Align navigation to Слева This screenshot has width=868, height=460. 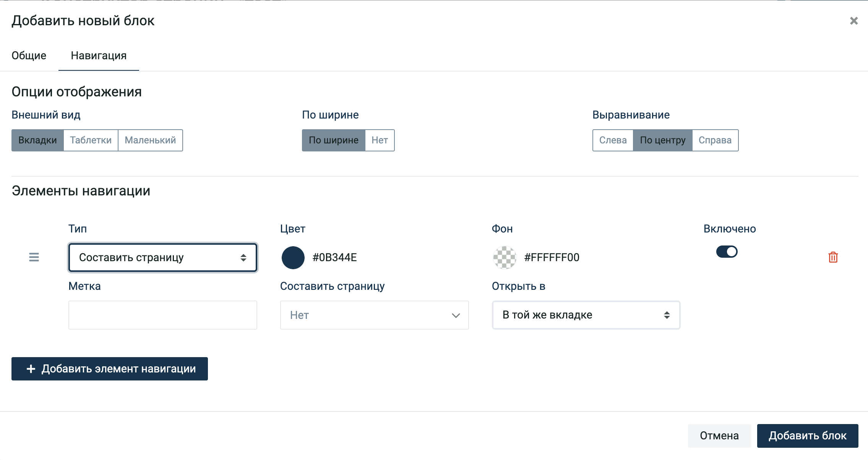613,140
